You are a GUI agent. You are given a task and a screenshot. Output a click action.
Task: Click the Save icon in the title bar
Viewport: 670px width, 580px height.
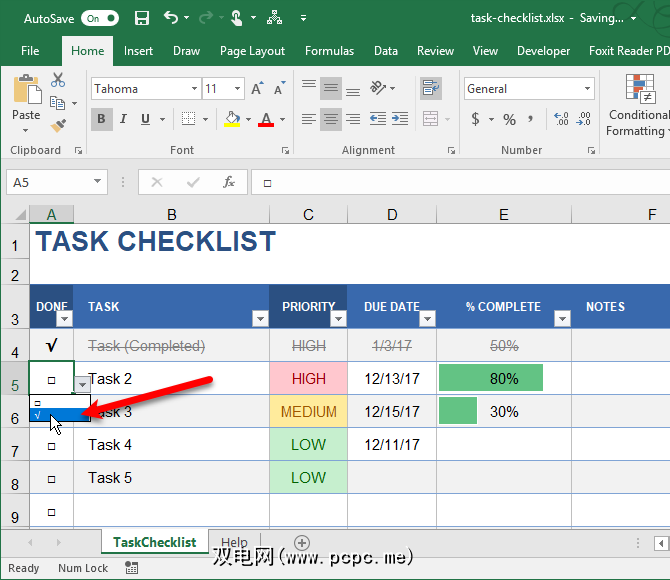click(x=141, y=18)
